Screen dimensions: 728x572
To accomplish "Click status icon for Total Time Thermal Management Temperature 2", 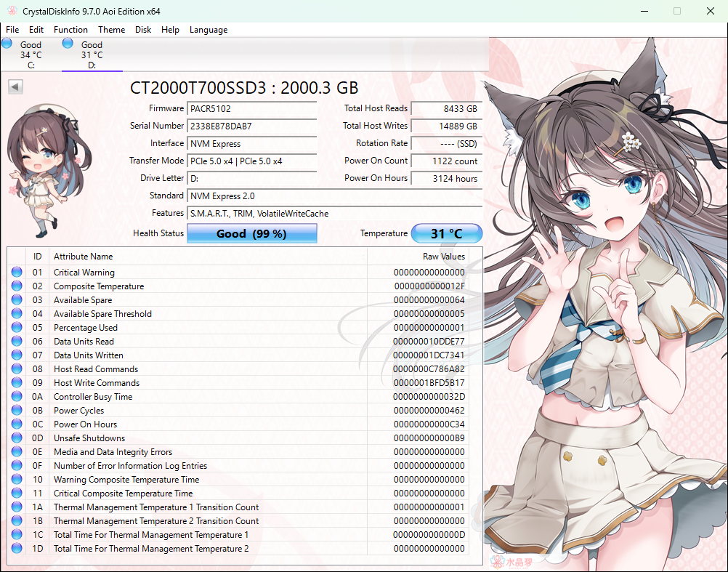I will click(17, 548).
